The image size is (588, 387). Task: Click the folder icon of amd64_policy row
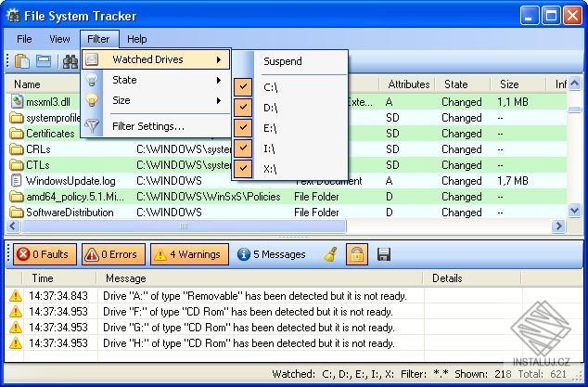[17, 197]
